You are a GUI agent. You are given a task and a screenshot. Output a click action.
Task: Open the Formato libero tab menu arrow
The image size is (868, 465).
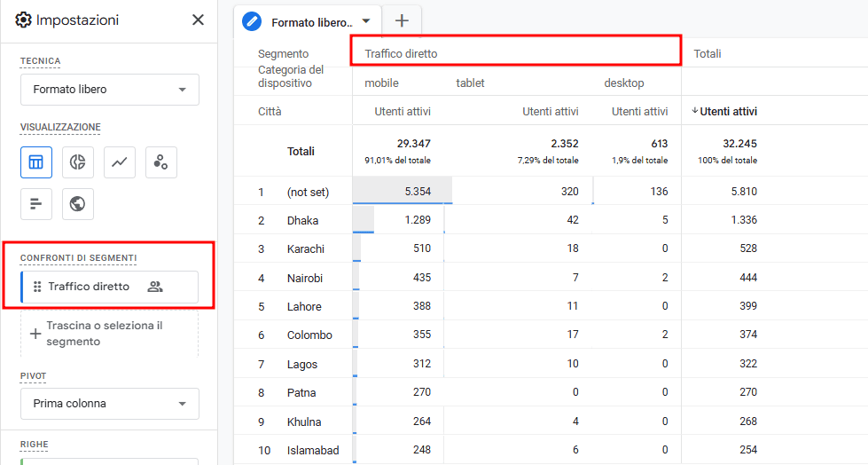[366, 21]
